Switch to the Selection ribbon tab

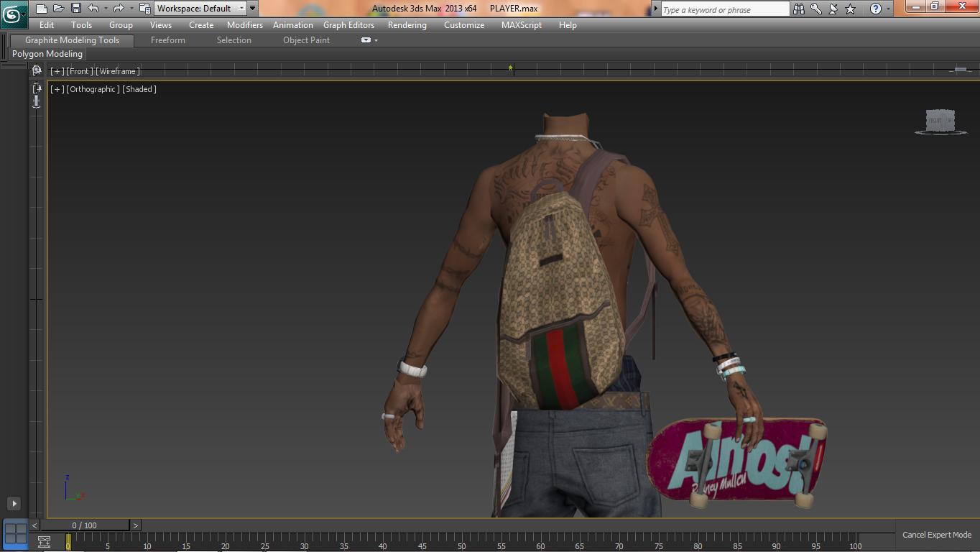click(234, 40)
